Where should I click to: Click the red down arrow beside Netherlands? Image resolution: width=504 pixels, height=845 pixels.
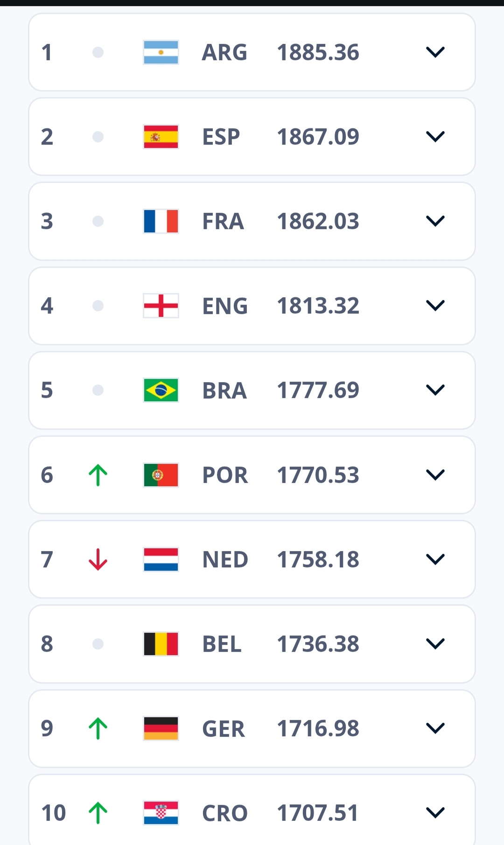98,559
